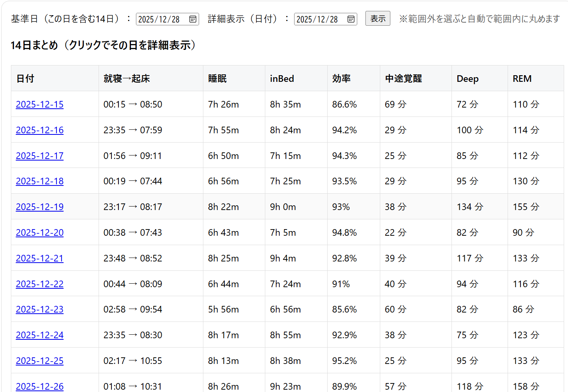Click the 効率 column header
Screen dimensions: 568x392
pyautogui.click(x=341, y=79)
